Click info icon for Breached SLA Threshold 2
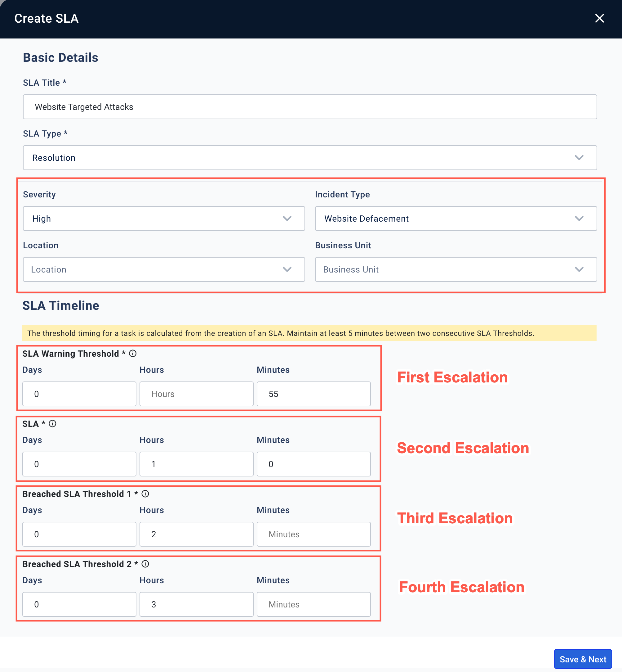 pos(145,564)
